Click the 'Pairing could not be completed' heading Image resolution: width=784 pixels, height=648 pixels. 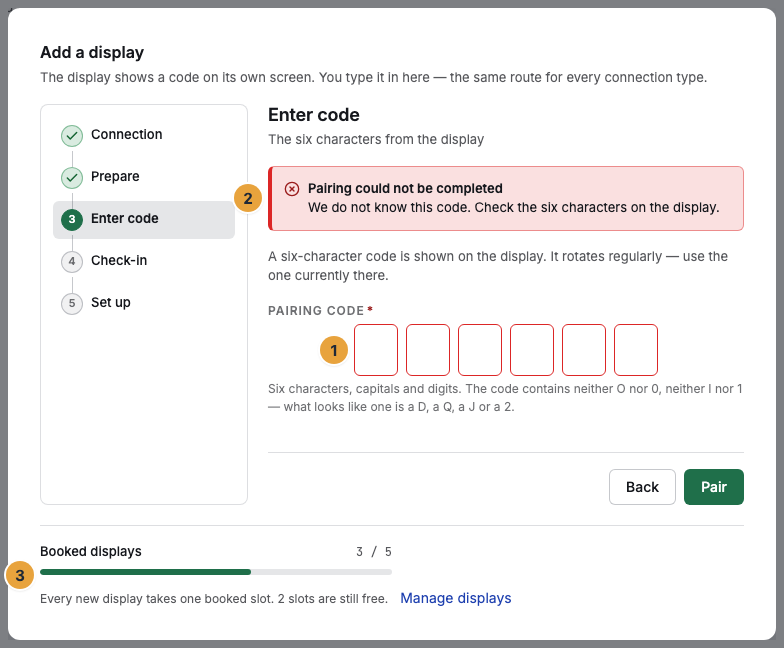[x=405, y=188]
